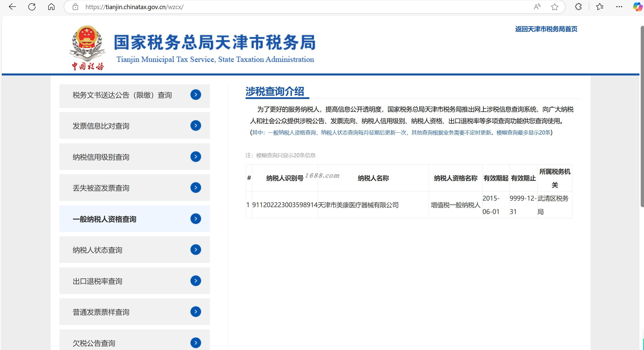Open browser settings ellipsis menu
This screenshot has width=644, height=350.
coord(619,7)
